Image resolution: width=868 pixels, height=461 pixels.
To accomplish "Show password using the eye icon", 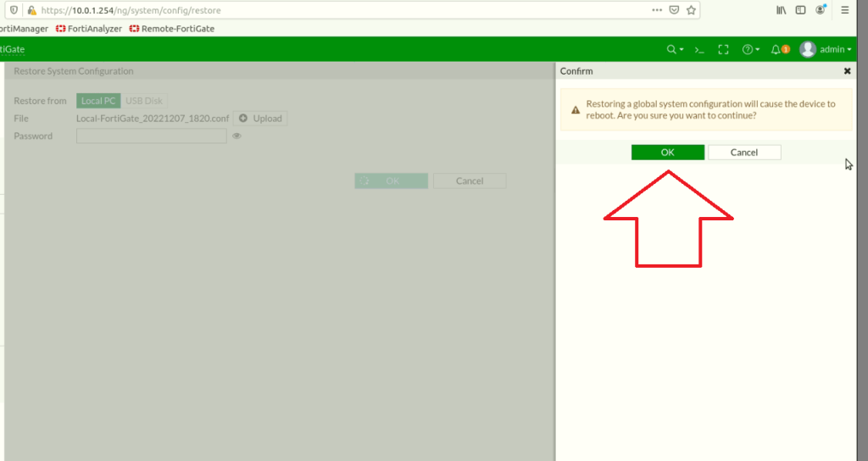I will 237,136.
